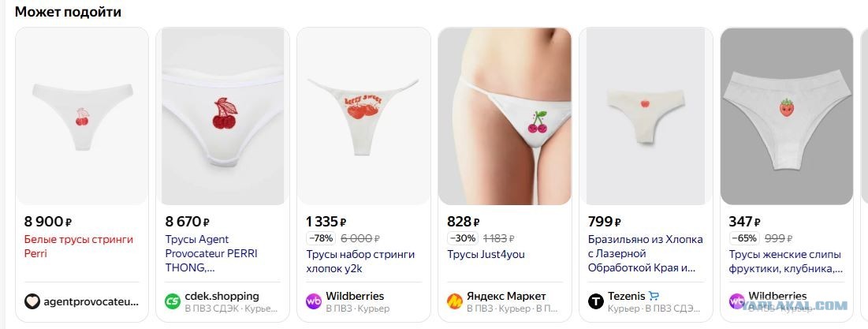868x329 pixels.
Task: Open the Трусы Just4you product link
Action: tap(486, 255)
